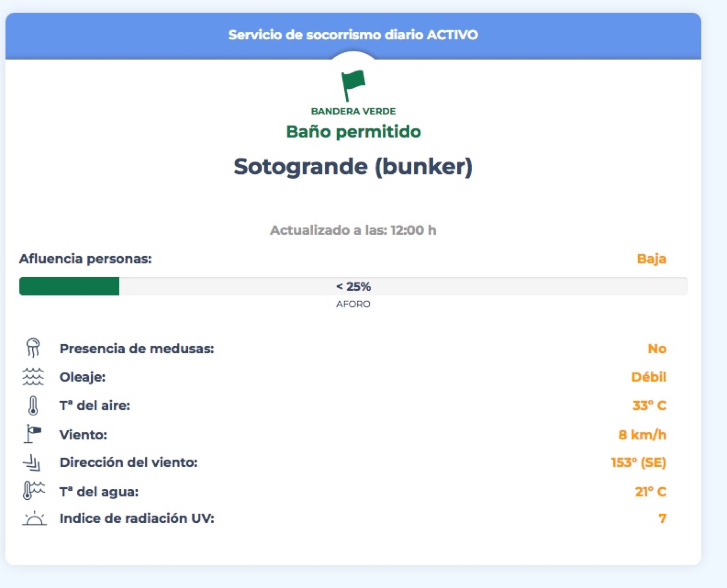Screen dimensions: 727x588
Task: Click the Baño permitido status text
Action: (x=353, y=132)
